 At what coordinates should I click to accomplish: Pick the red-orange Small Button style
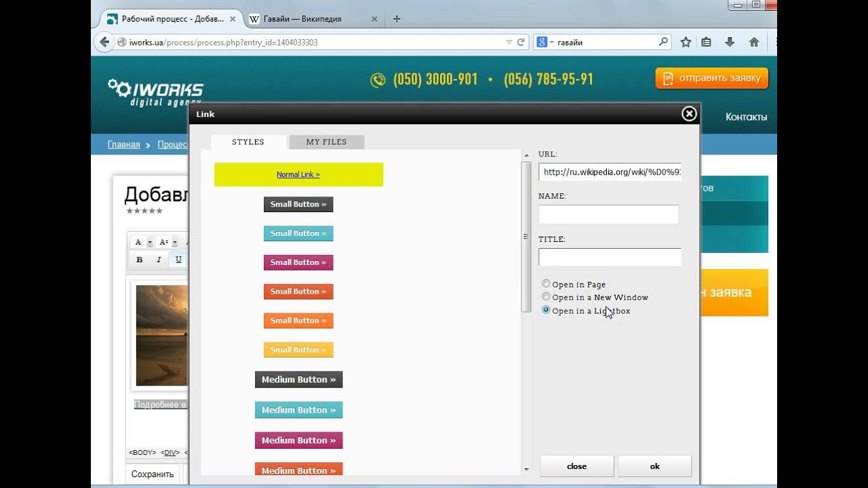tap(298, 291)
